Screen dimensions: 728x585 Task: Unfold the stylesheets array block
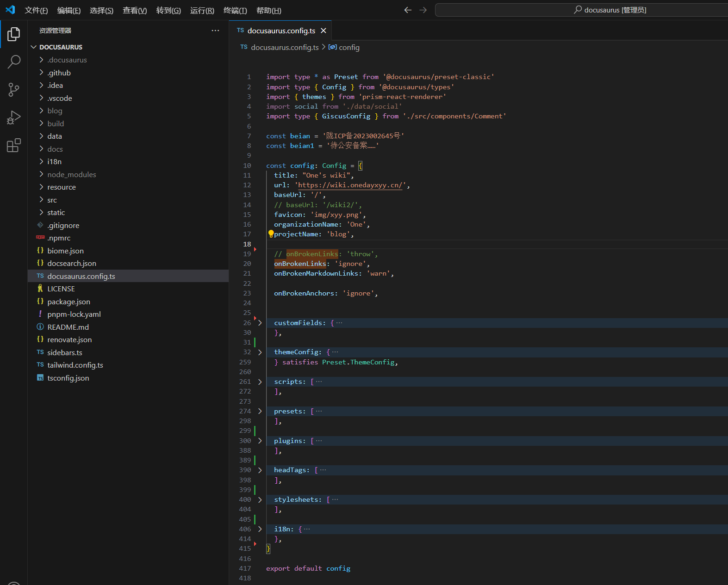(260, 499)
